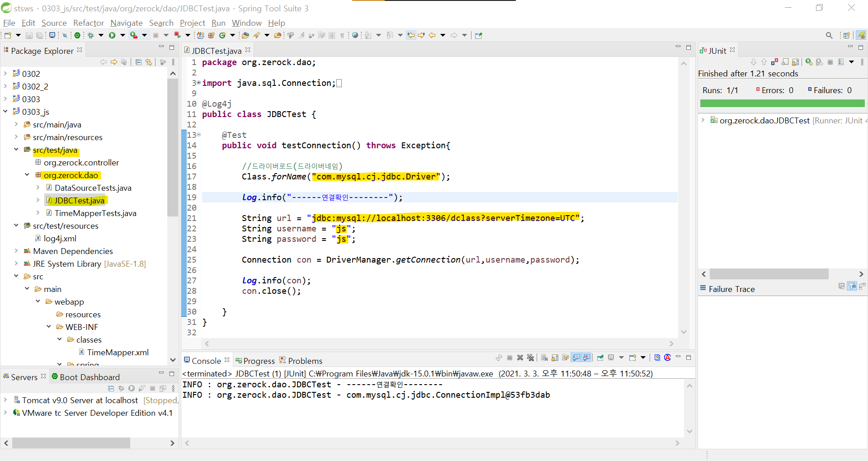Viewport: 868px width, 461px height.
Task: Click the Remove All Terminated Launches icon
Action: [x=531, y=358]
